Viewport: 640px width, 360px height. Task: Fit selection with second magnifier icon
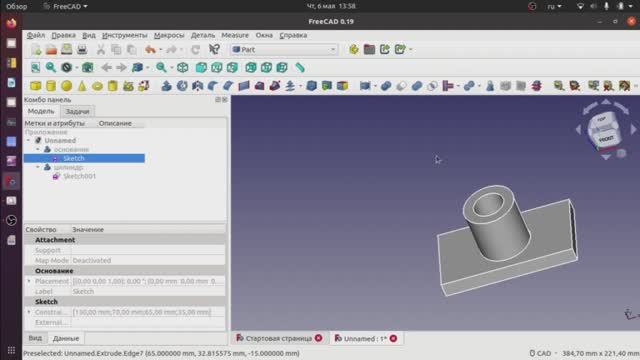pos(51,68)
